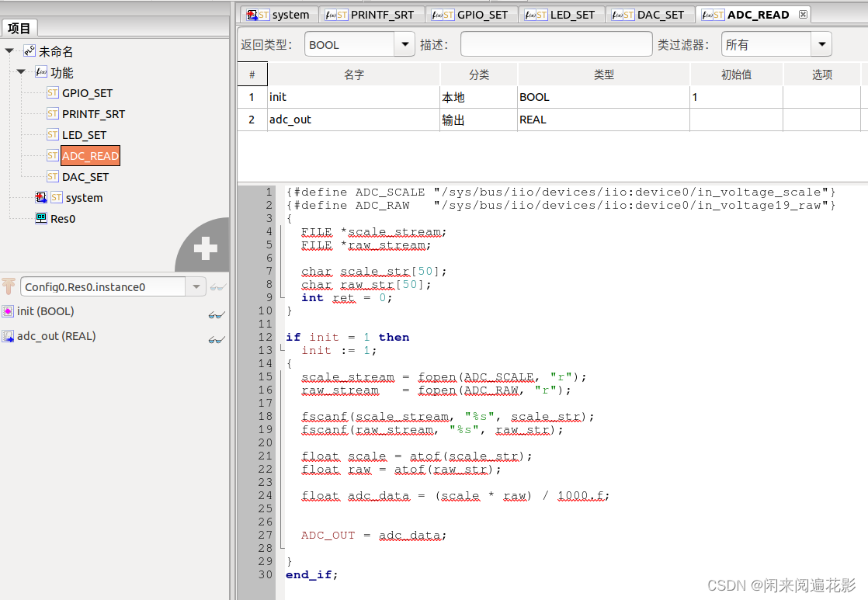
Task: Click the adc_out variable icon in watch panel
Action: tap(8, 336)
